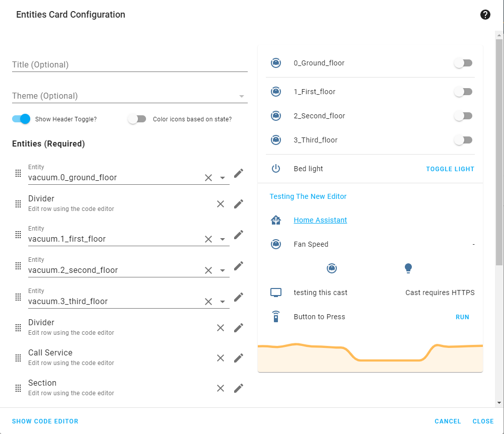Image resolution: width=504 pixels, height=434 pixels.
Task: Open the help question mark icon
Action: tap(485, 15)
